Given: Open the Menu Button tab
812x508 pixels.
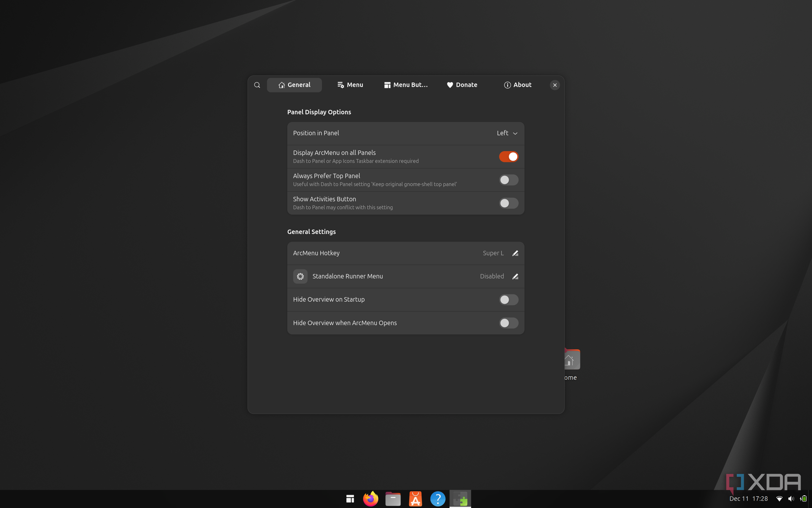Looking at the screenshot, I should coord(406,85).
